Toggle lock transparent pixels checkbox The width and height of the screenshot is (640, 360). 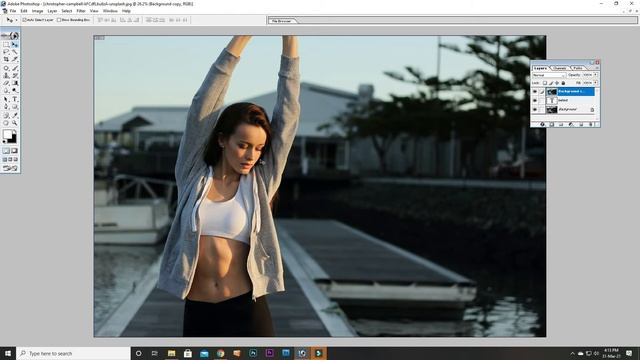click(x=545, y=83)
